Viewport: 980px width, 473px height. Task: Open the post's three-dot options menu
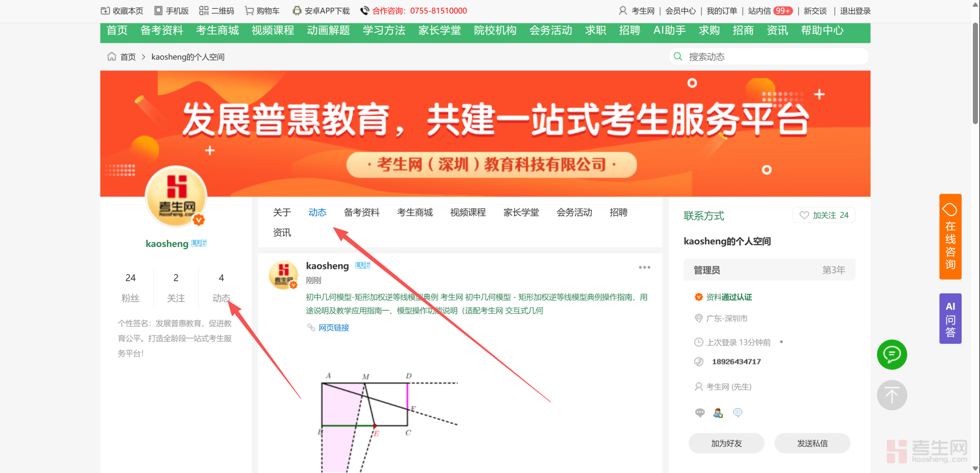click(x=644, y=267)
